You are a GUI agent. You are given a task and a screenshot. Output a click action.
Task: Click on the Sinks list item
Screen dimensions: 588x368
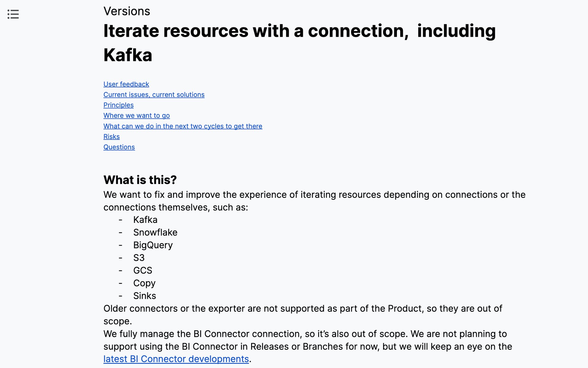(145, 296)
